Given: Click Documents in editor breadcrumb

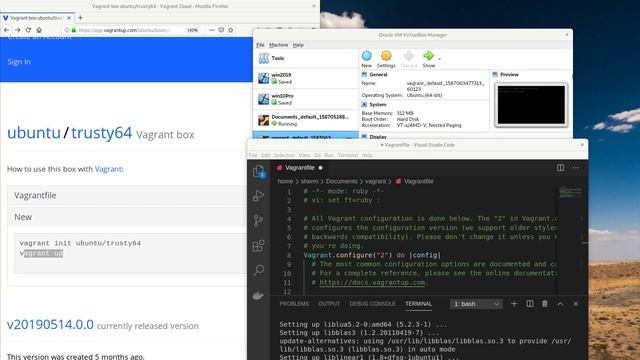Looking at the screenshot, I should tap(341, 181).
